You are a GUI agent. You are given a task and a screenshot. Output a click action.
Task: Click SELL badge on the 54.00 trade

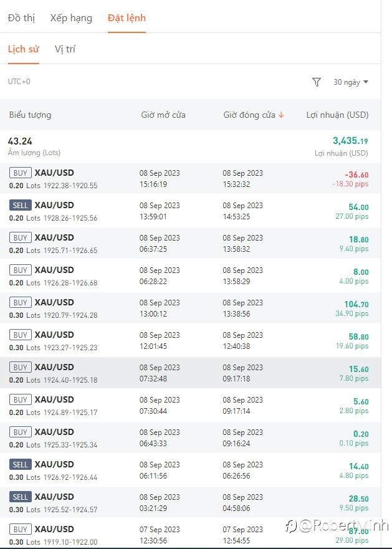click(x=20, y=205)
